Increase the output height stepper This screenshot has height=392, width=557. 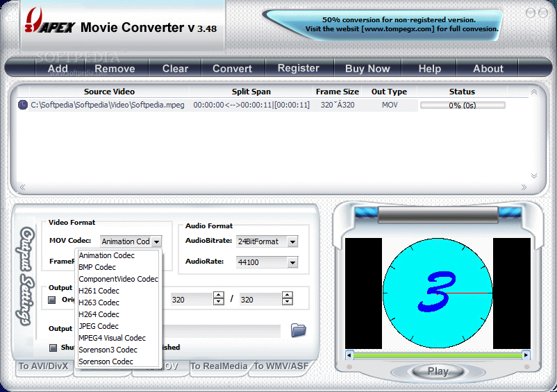point(288,295)
